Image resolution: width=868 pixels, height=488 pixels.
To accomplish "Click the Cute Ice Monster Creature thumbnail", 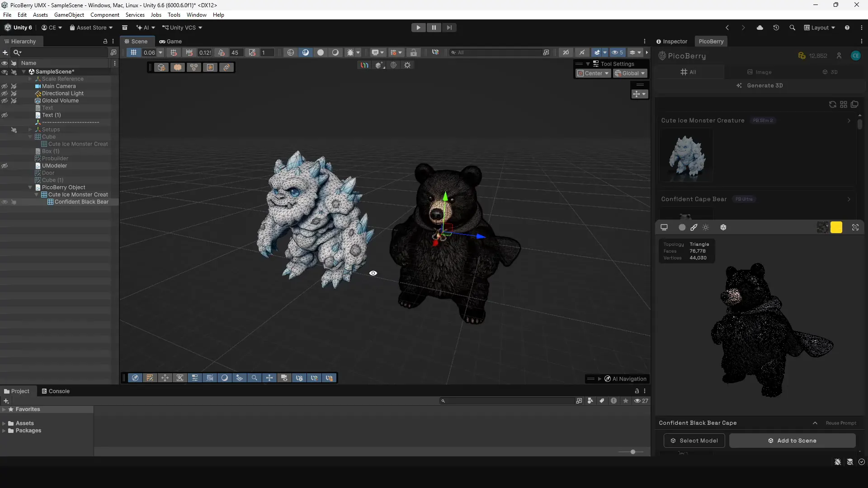I will [687, 155].
